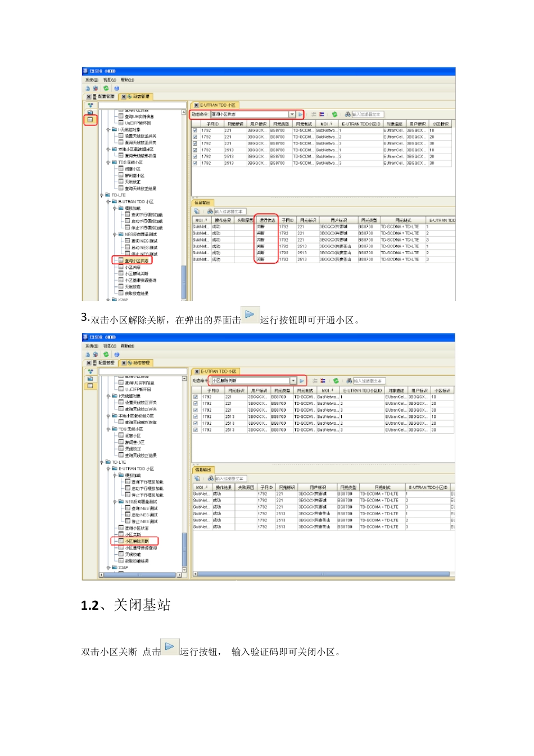Image resolution: width=534 pixels, height=756 pixels.
Task: Click topology icon at top of lower sidebar
Action: (x=90, y=372)
